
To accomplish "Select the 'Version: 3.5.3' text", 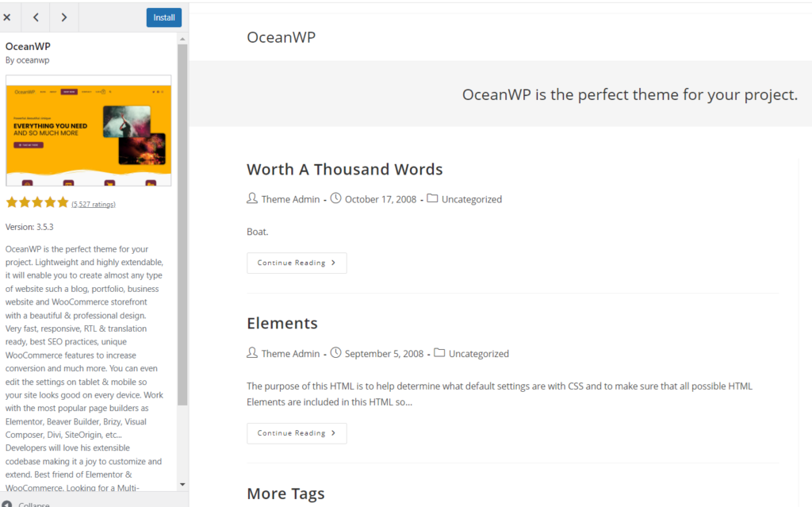I will pos(29,227).
